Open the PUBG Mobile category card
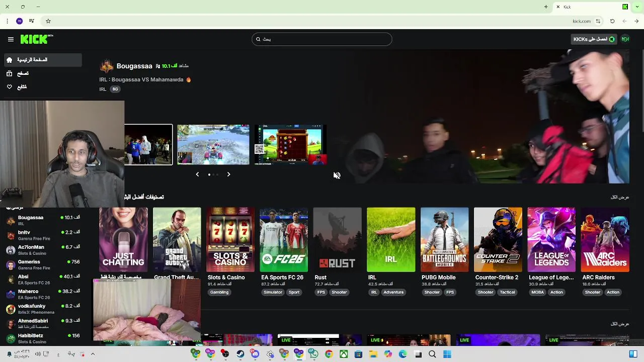 (x=444, y=240)
